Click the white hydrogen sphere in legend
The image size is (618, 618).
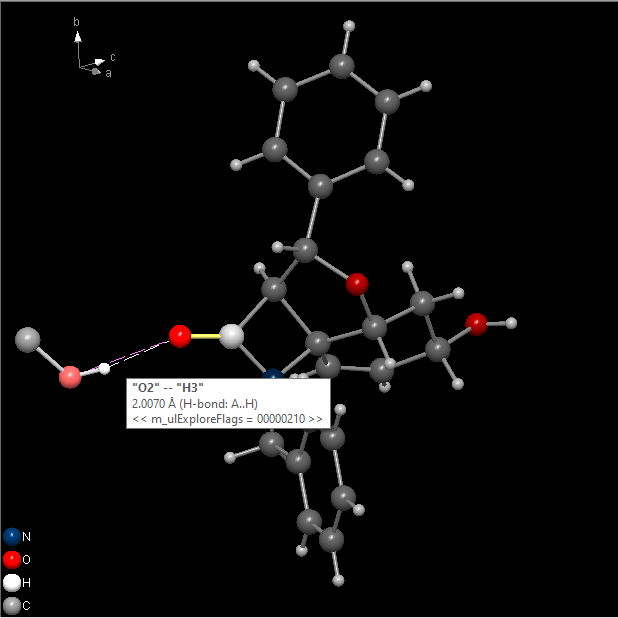point(12,583)
